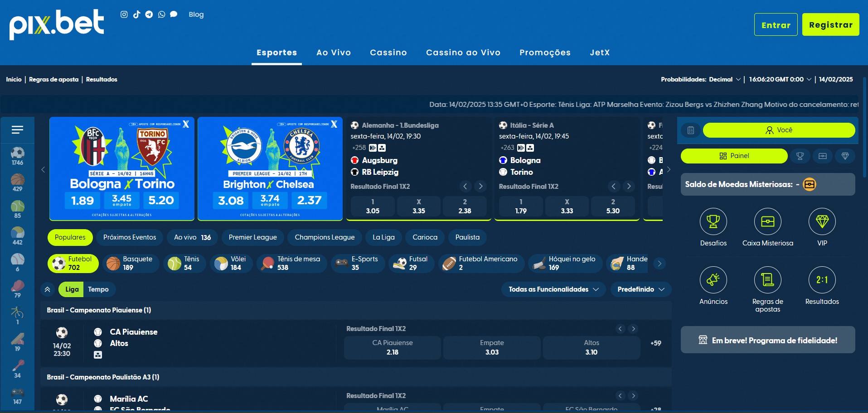Image resolution: width=868 pixels, height=413 pixels.
Task: Open the chat bubble icon near Blog
Action: (174, 14)
